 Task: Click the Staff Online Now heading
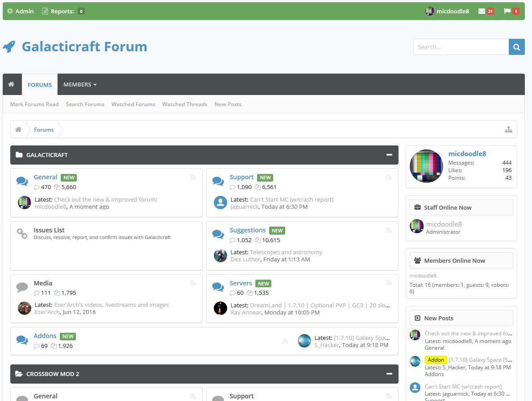coord(448,207)
